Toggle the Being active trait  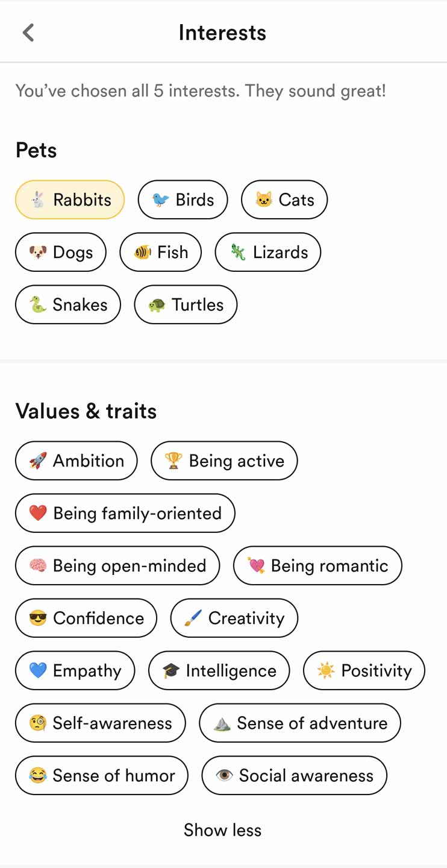224,461
